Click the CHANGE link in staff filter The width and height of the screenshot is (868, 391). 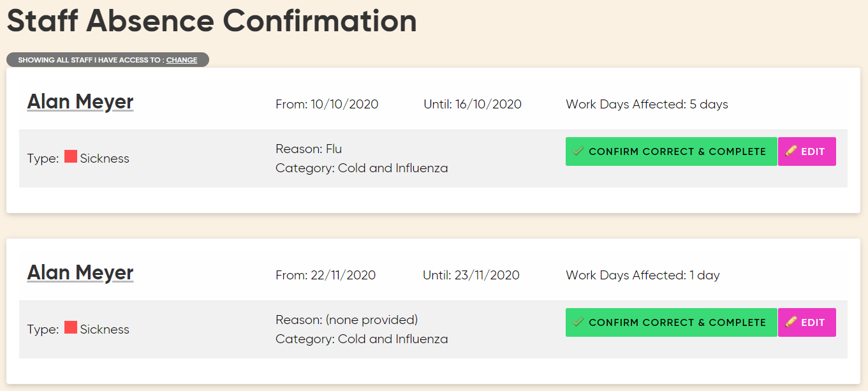pyautogui.click(x=182, y=60)
